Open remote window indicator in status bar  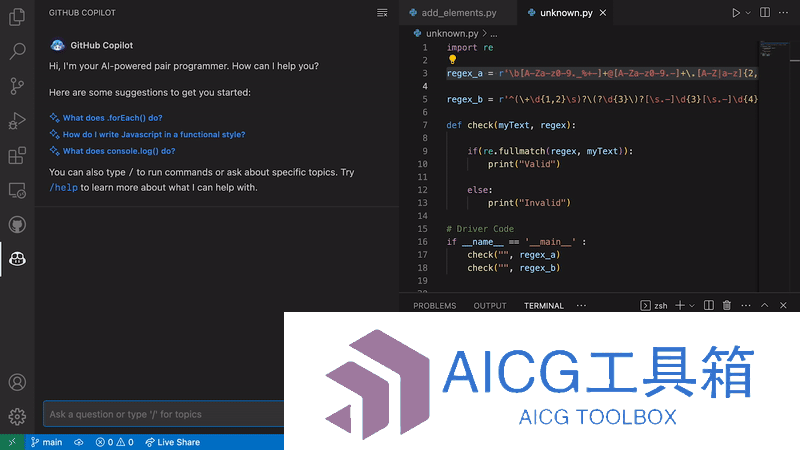click(12, 442)
